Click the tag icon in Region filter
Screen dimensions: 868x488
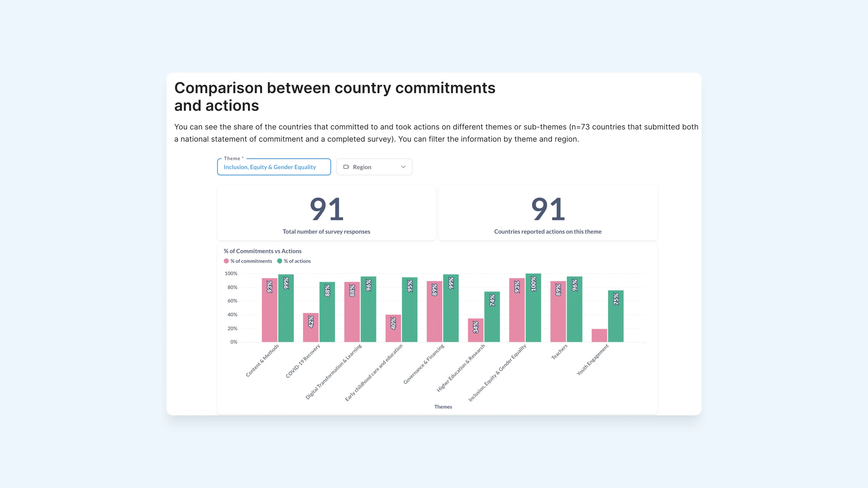[x=346, y=167]
